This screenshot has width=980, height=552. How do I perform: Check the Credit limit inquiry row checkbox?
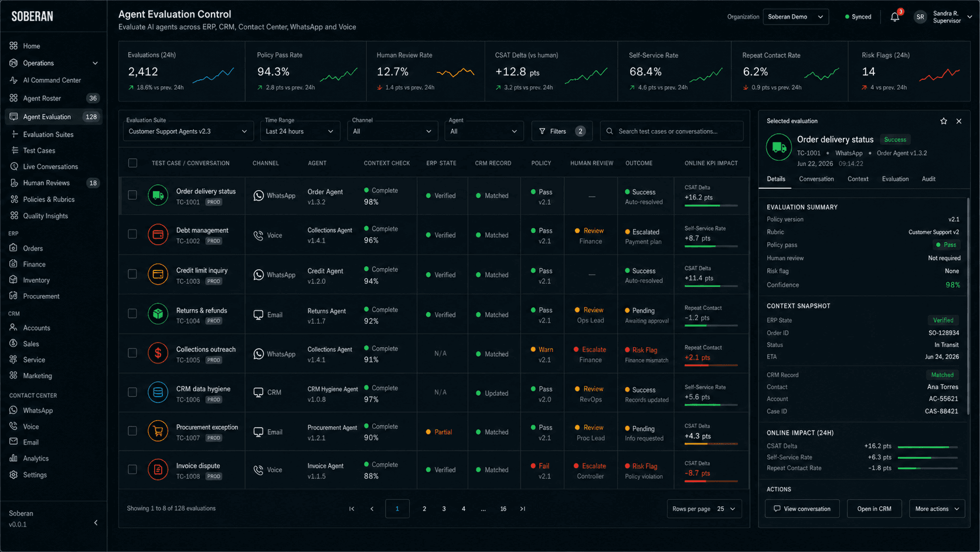[132, 274]
